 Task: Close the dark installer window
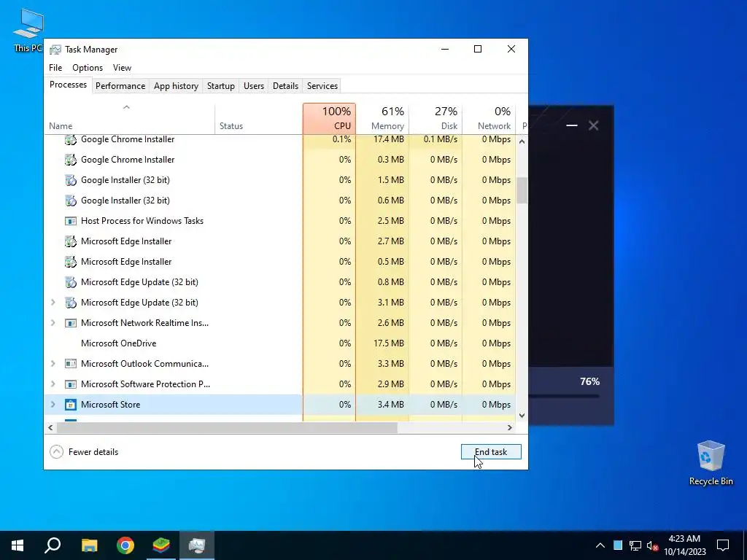[594, 125]
